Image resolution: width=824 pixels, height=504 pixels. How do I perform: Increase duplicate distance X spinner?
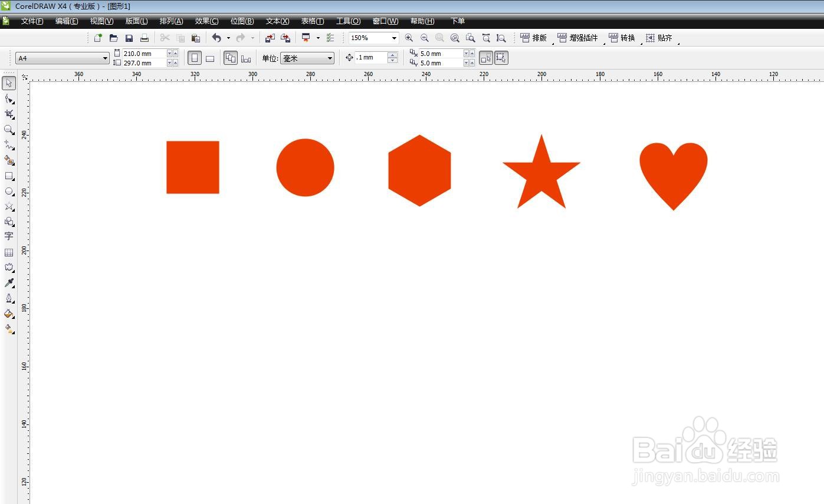pyautogui.click(x=472, y=54)
